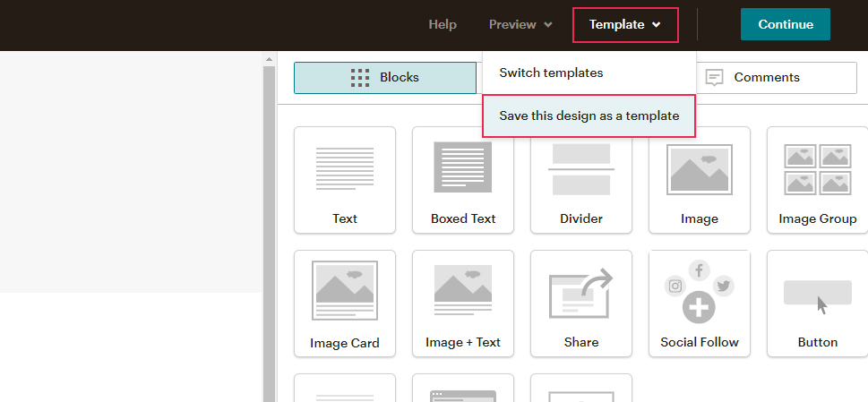The width and height of the screenshot is (868, 402).
Task: Switch to the Comments tab
Action: pyautogui.click(x=776, y=77)
